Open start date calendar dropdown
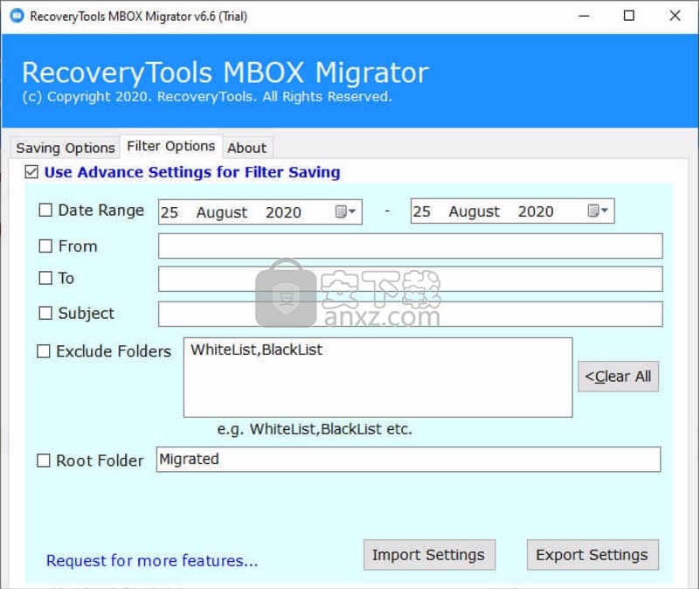Screen dimensions: 700x589 click(x=345, y=211)
